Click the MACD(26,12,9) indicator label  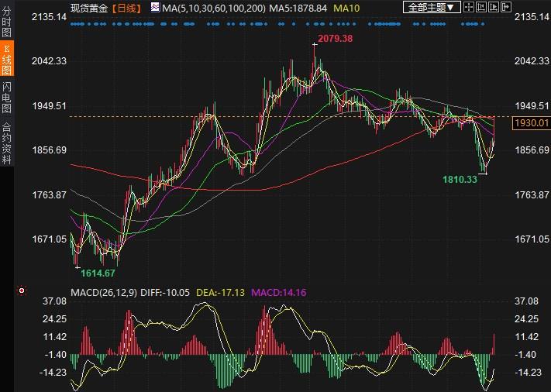tap(103, 292)
